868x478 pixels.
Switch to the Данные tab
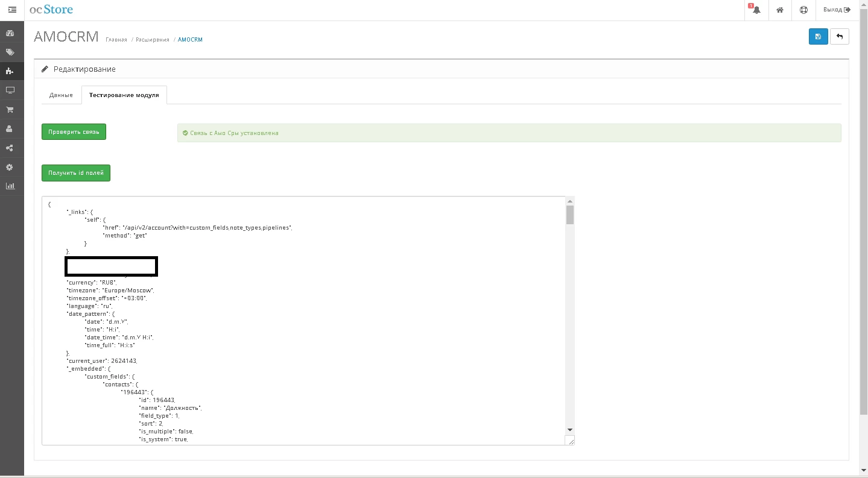pos(61,95)
